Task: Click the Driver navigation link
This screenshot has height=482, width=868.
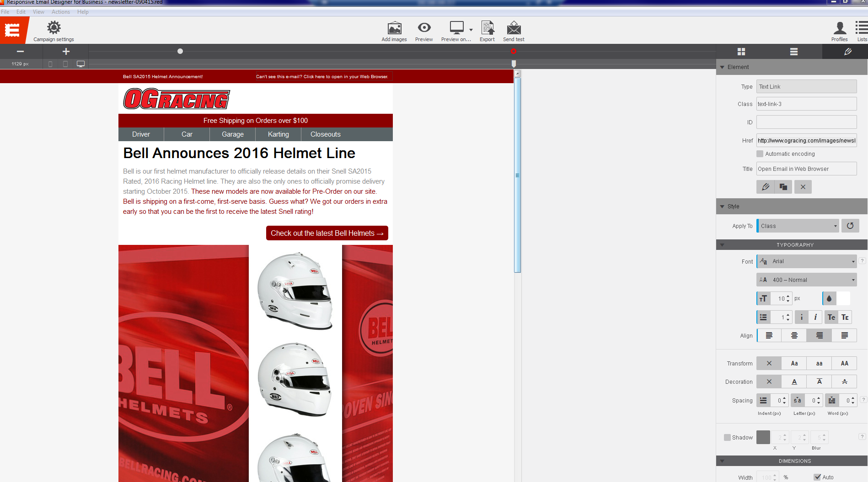Action: point(141,134)
